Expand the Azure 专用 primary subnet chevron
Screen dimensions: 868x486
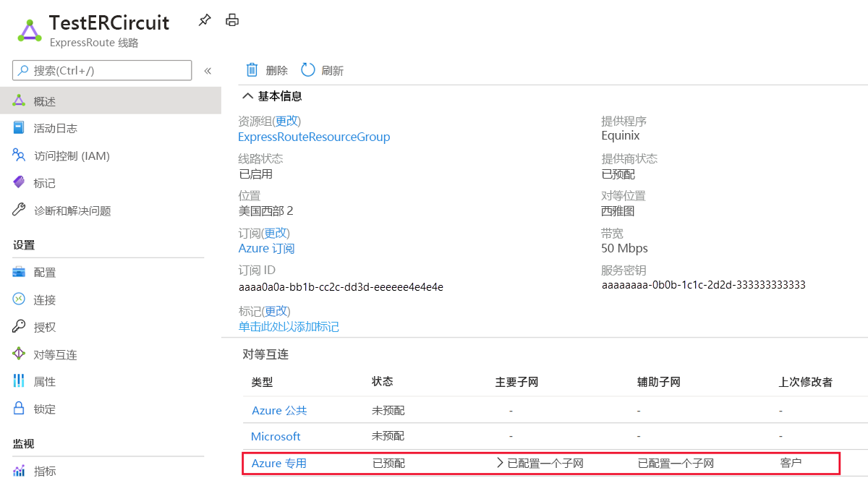click(500, 463)
